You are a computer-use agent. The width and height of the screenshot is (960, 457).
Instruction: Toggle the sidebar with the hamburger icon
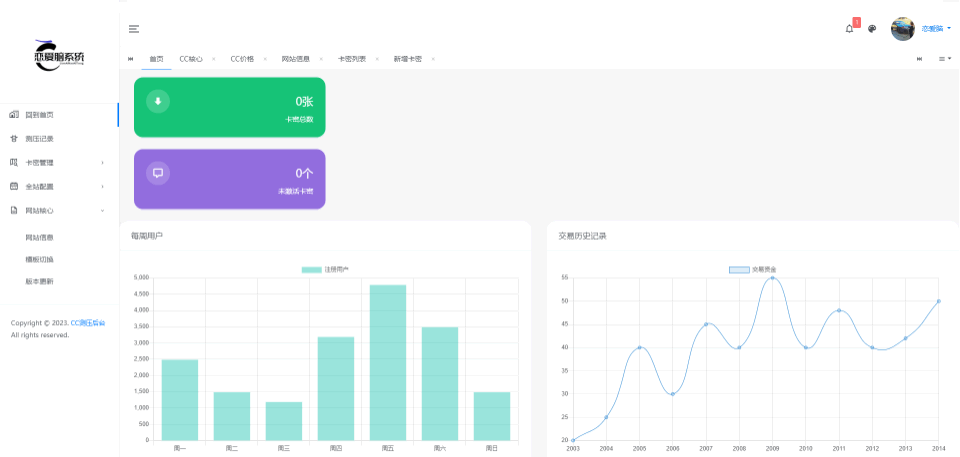(134, 29)
